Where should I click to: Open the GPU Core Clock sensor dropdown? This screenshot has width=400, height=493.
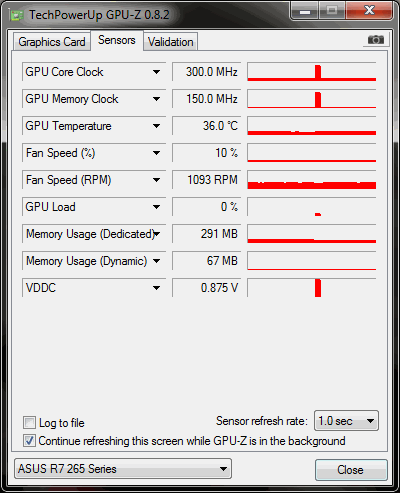pyautogui.click(x=156, y=72)
